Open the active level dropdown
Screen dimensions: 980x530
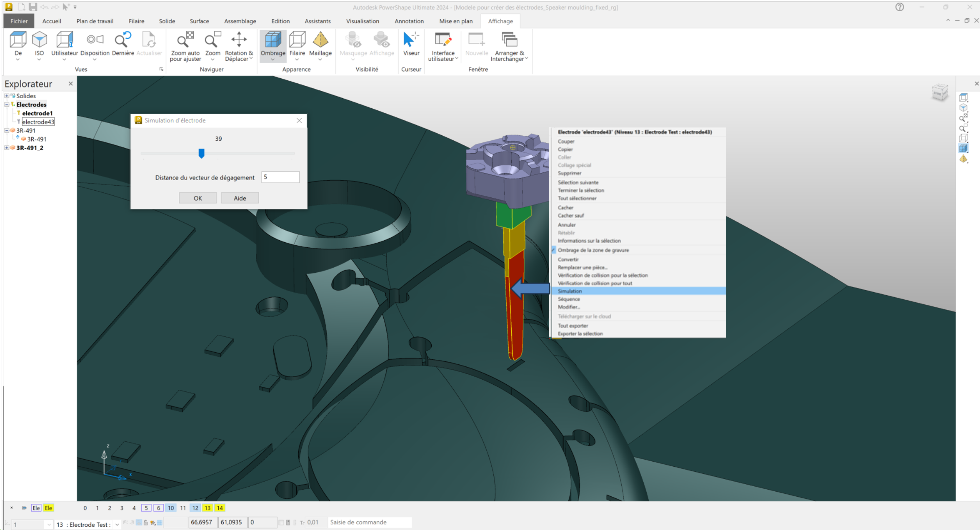point(117,525)
